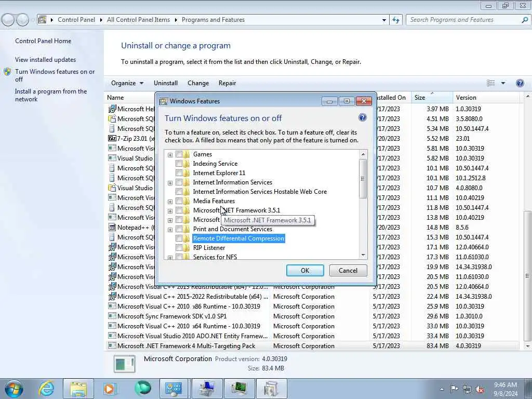The image size is (532, 399).
Task: Open the Organize dropdown menu
Action: click(x=127, y=83)
